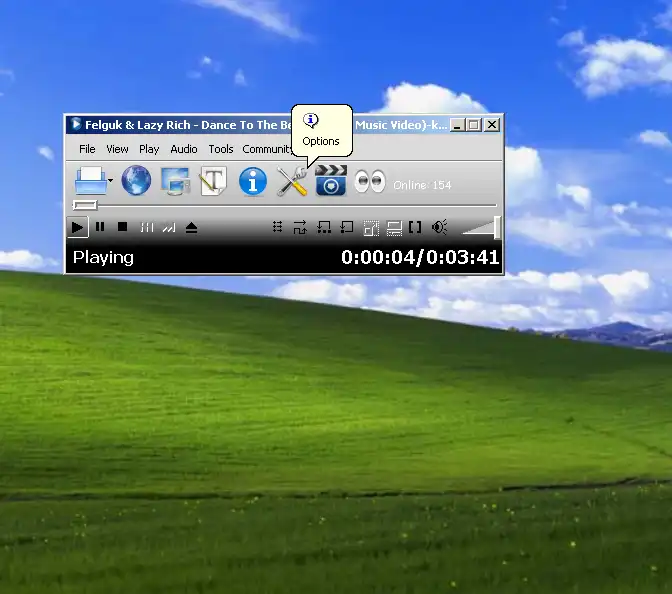Viewport: 672px width, 594px height.
Task: Pause the playing video
Action: click(x=100, y=227)
